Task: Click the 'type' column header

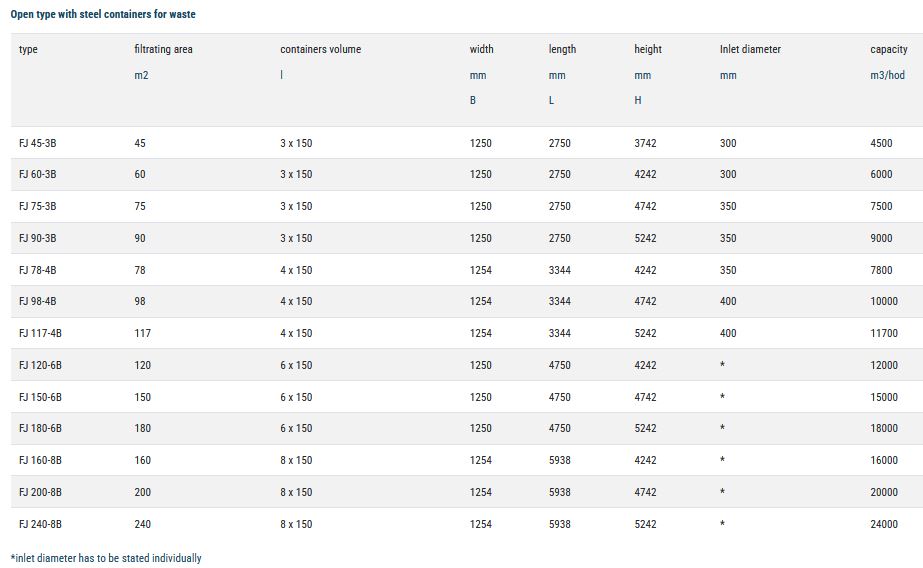Action: [28, 49]
